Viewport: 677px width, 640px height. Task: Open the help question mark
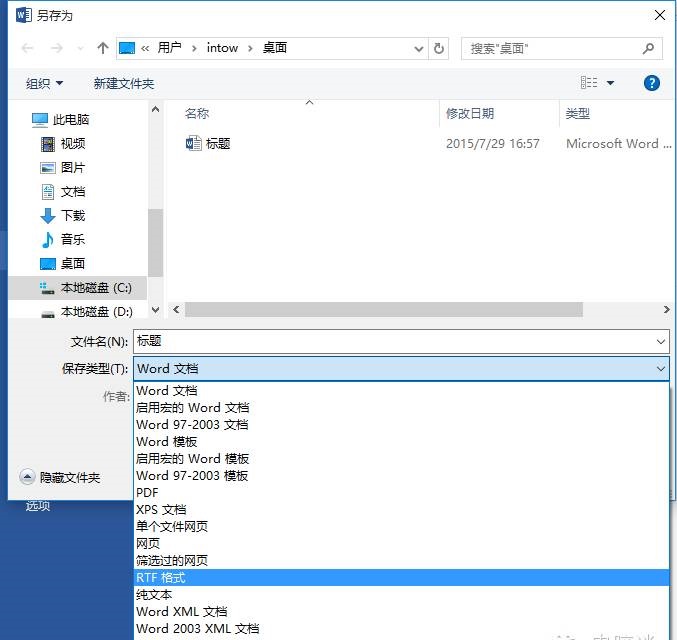[x=652, y=83]
